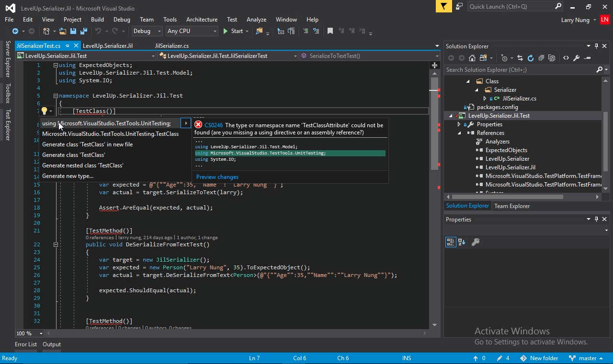
Task: Click Alphabetical sort icon in Properties panel
Action: 462,242
